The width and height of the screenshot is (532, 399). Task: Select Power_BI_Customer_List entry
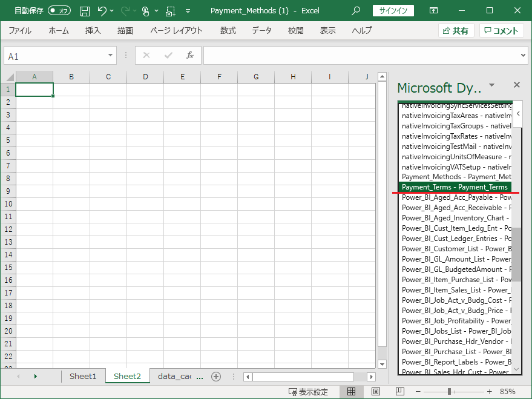(x=455, y=249)
